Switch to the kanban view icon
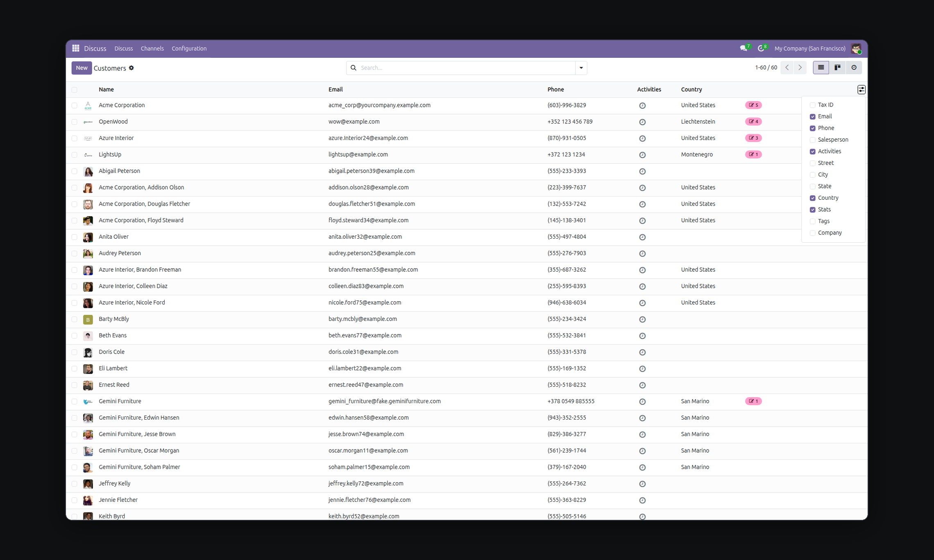The width and height of the screenshot is (934, 560). [837, 68]
